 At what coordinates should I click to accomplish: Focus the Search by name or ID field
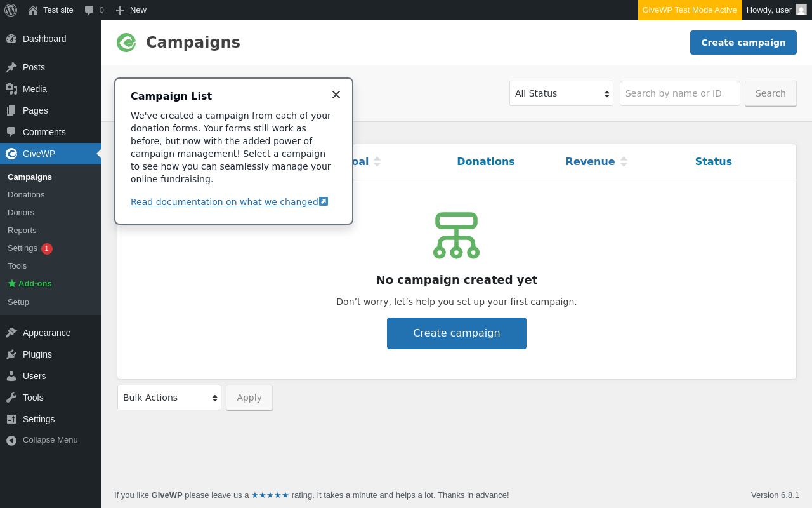tap(679, 93)
